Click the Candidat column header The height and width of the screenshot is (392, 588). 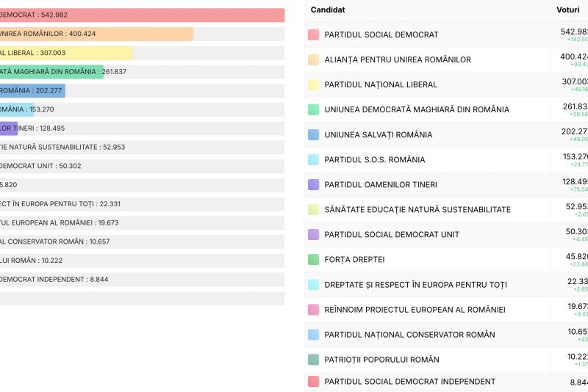click(328, 10)
